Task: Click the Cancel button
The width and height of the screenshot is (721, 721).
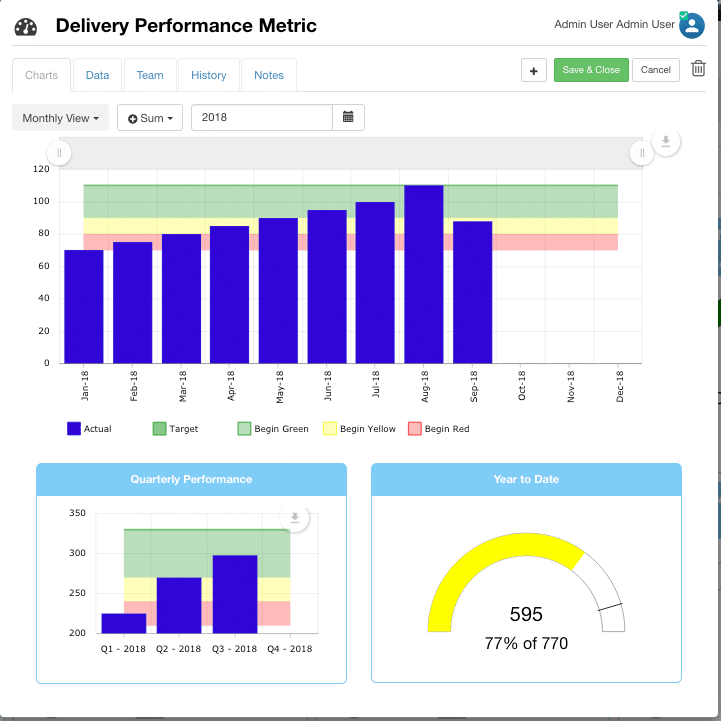Action: (x=655, y=70)
